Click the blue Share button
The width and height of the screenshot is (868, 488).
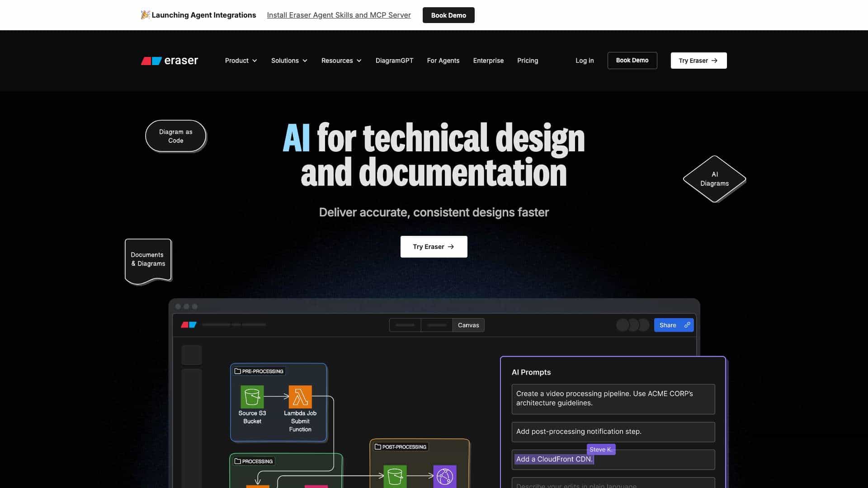click(674, 325)
